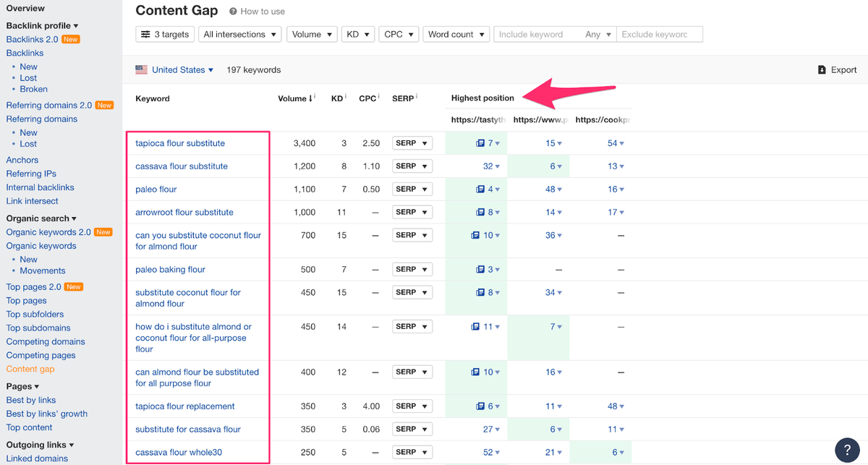Go to Overview in the sidebar
Viewport: 868px width, 465px height.
25,9
